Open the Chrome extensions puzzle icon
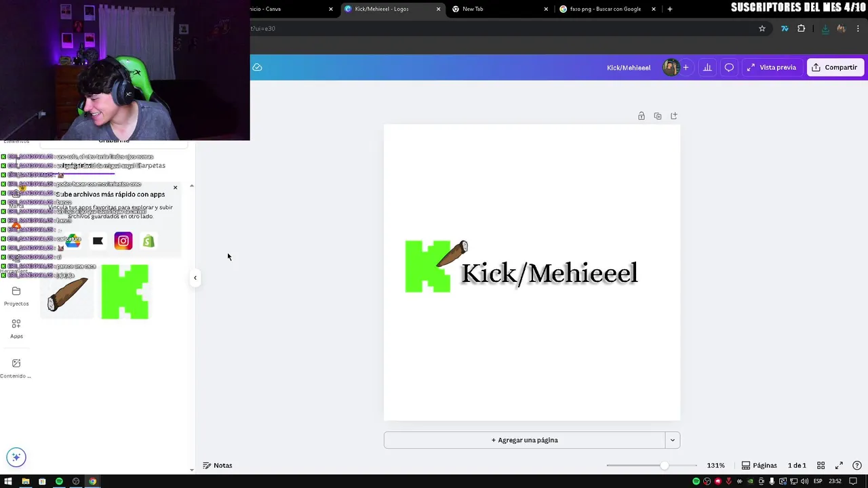The height and width of the screenshot is (488, 868). pos(801,28)
